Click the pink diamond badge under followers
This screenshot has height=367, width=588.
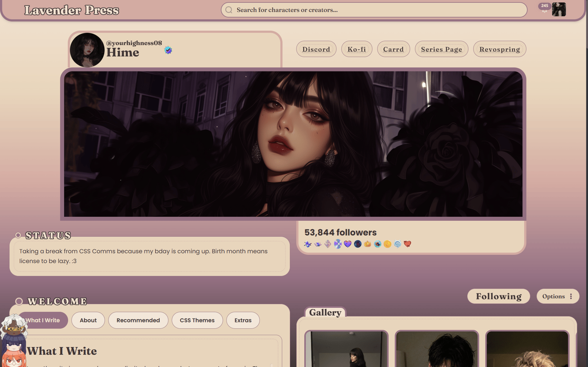tap(328, 244)
